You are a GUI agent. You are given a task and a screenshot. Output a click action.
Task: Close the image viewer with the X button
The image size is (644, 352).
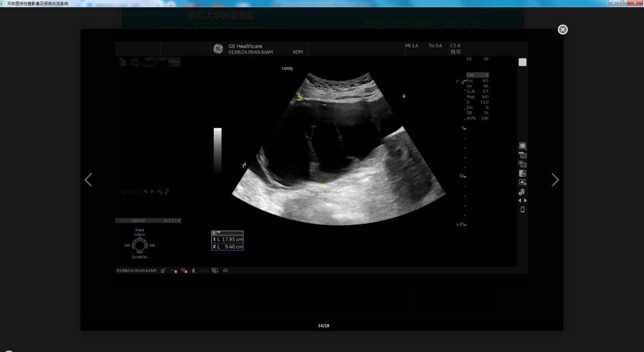click(x=562, y=29)
